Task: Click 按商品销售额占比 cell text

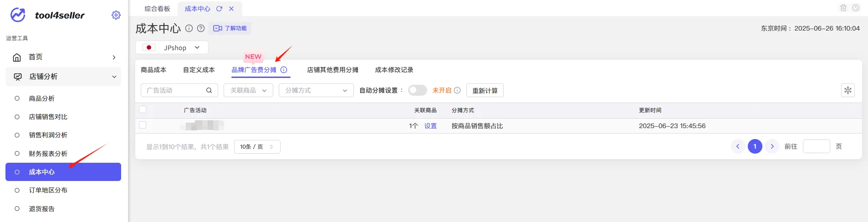Action: [477, 126]
